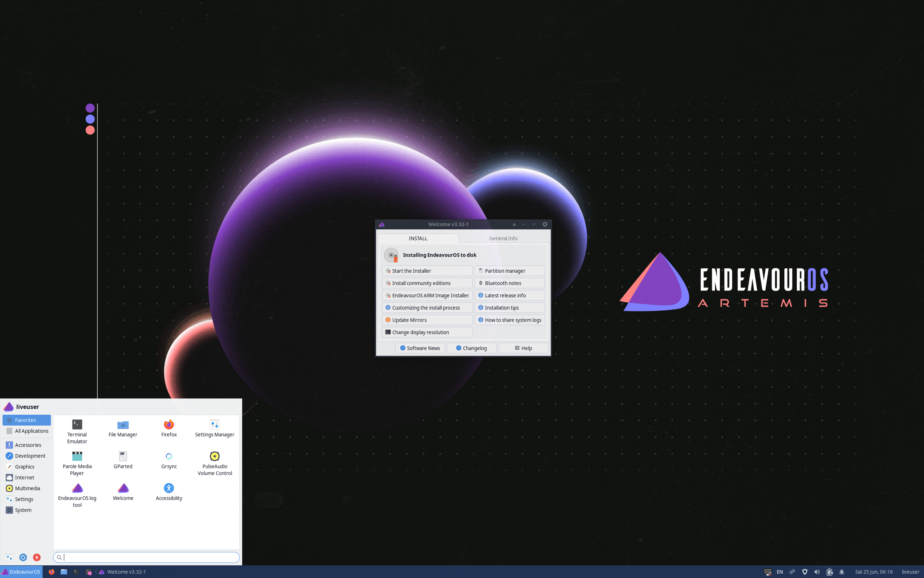Open the Accessories category
Image resolution: width=924 pixels, height=578 pixels.
point(26,445)
